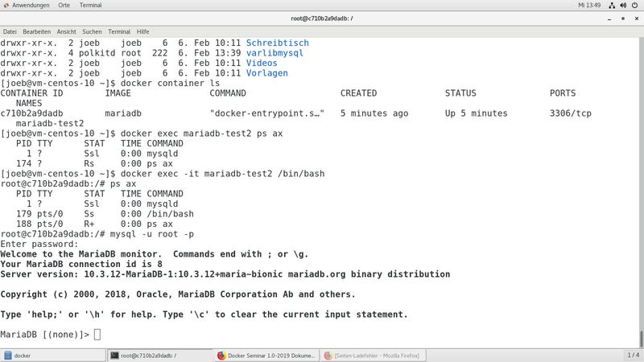Open the Datei menu
644x362 pixels.
(10, 31)
